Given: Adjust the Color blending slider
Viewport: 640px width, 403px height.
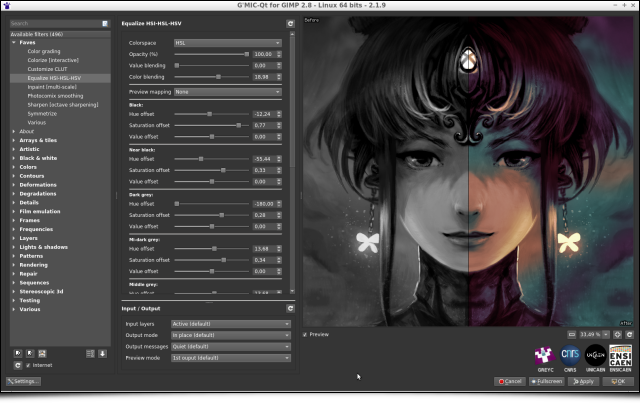Looking at the screenshot, I should [x=211, y=77].
